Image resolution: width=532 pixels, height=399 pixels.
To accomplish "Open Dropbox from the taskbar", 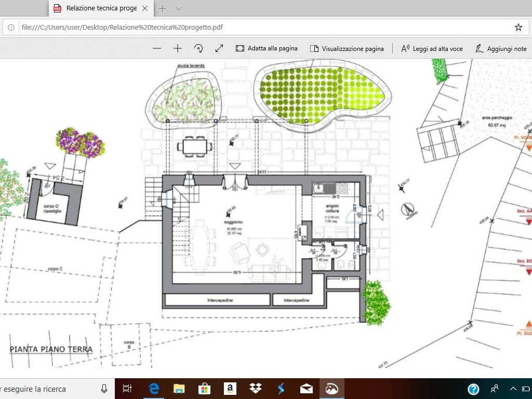I will 255,389.
